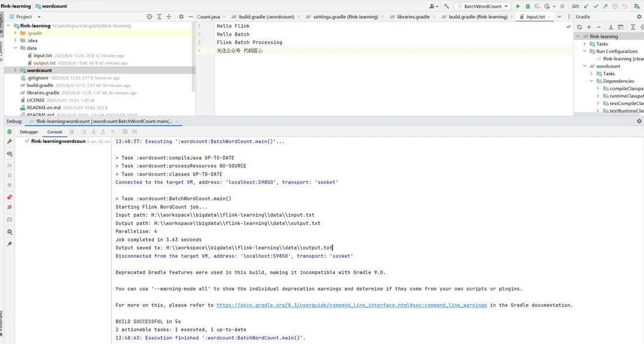Collapse Dependencies node in Gradle panel
Screen dimensions: 644x344
coord(592,81)
